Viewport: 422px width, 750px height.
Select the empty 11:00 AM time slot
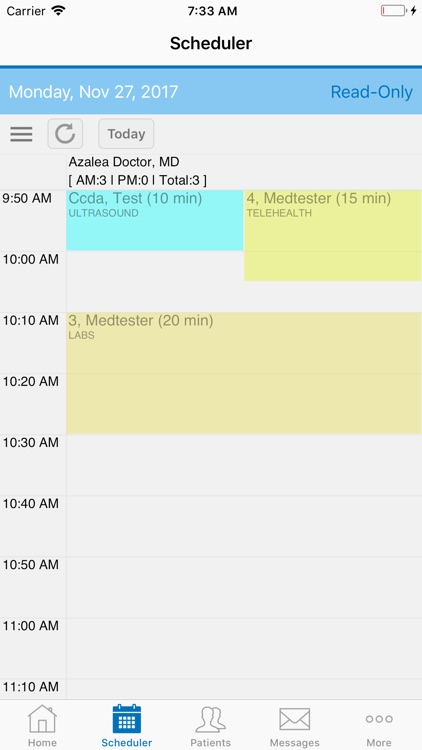pos(244,649)
